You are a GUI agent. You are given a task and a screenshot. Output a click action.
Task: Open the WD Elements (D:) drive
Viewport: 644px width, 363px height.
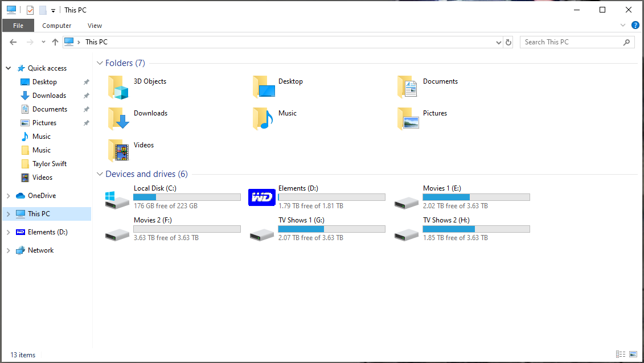[262, 197]
